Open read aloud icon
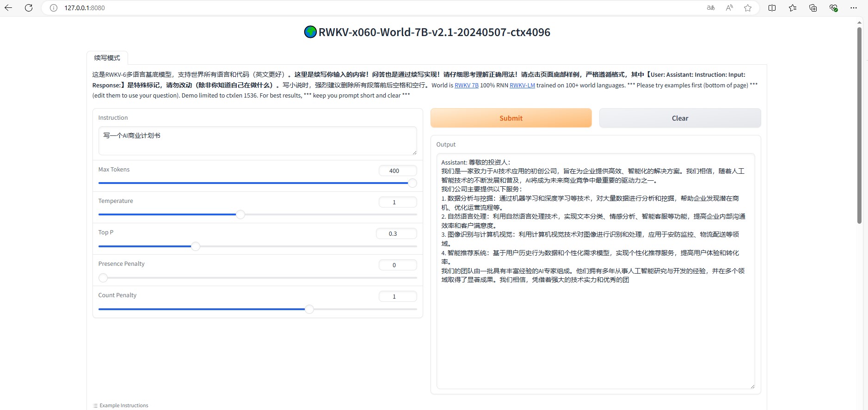The height and width of the screenshot is (410, 868). pyautogui.click(x=729, y=8)
